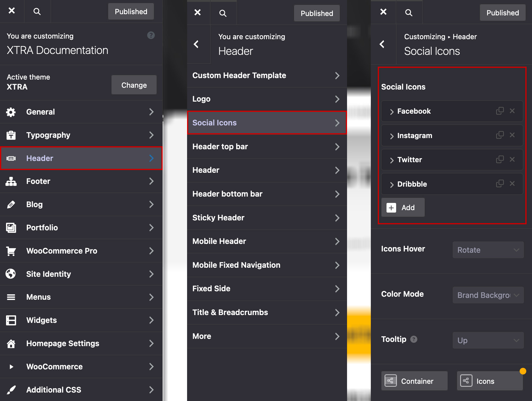Screen dimensions: 532x401
Task: Expand the Facebook social icon item
Action: click(392, 112)
